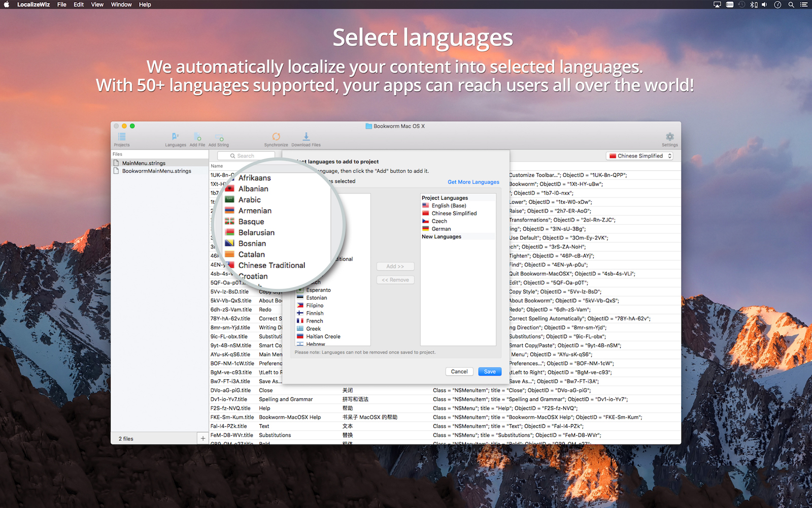Select German in the Project Languages list
Image resolution: width=812 pixels, height=508 pixels.
point(441,229)
